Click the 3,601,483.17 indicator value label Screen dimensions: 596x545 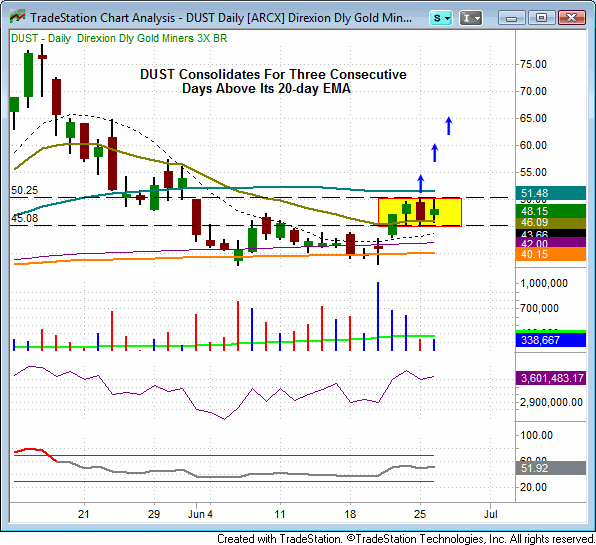pos(551,378)
